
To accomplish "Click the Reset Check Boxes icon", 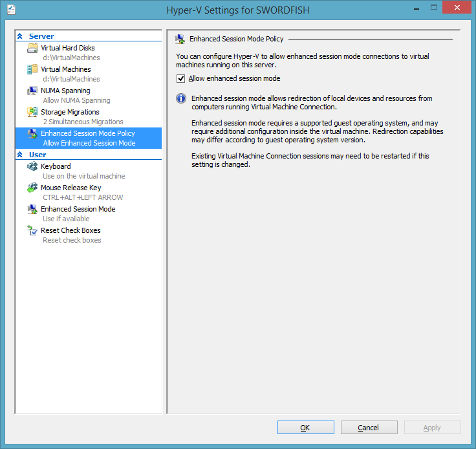I will point(32,230).
